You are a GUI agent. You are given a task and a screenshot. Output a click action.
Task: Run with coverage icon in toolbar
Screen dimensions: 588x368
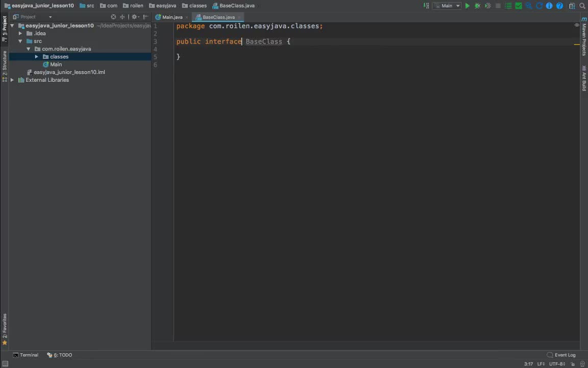[488, 6]
